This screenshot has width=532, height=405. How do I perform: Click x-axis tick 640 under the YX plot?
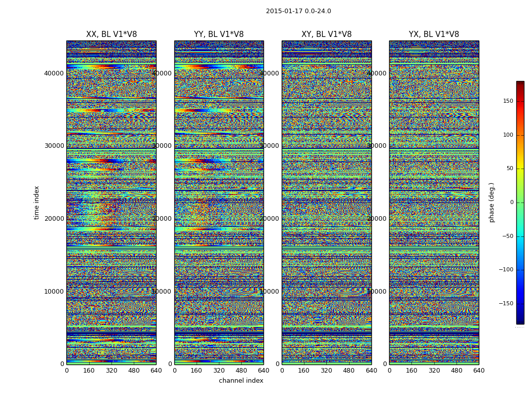click(x=479, y=371)
